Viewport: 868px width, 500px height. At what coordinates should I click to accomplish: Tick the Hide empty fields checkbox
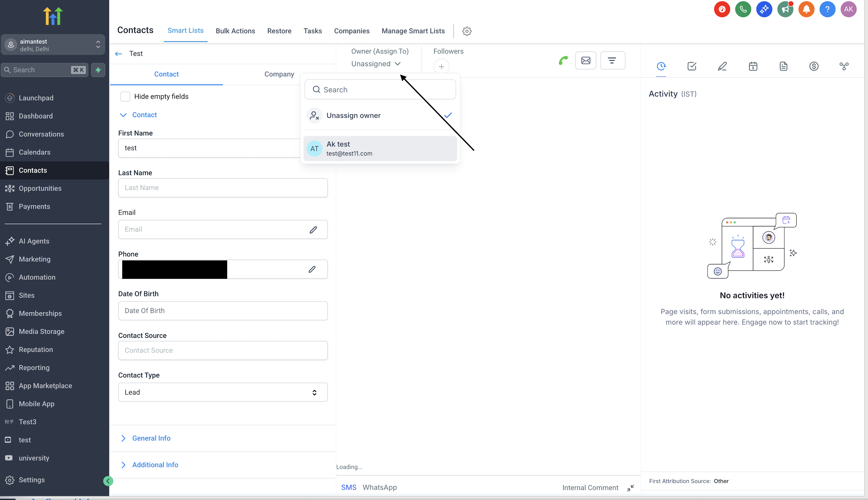[x=125, y=97]
